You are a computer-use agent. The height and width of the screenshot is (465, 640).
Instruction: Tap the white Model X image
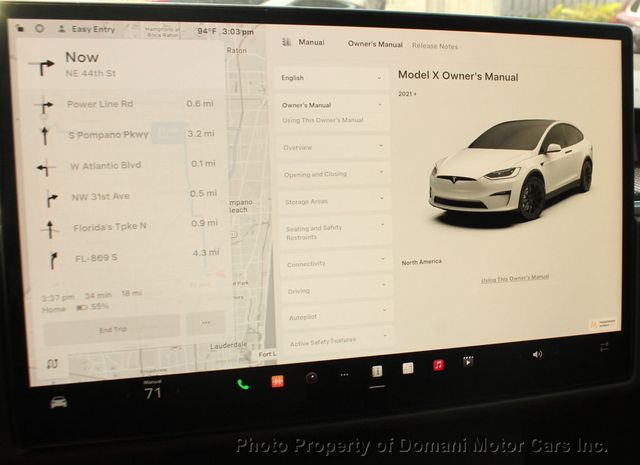coord(511,171)
